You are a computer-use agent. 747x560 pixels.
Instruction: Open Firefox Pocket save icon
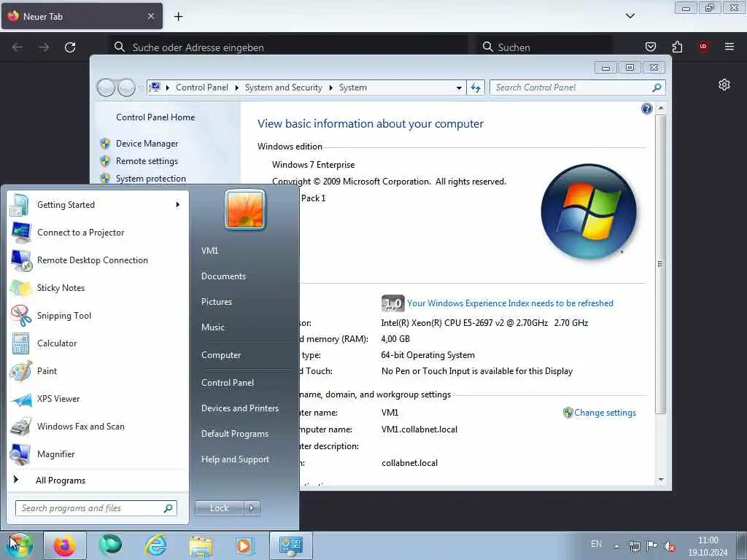coord(650,47)
